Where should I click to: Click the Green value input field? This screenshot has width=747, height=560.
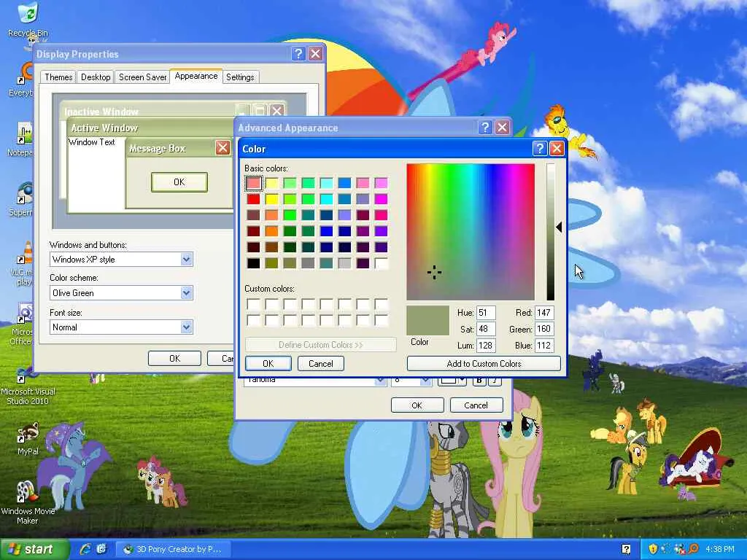pos(543,329)
